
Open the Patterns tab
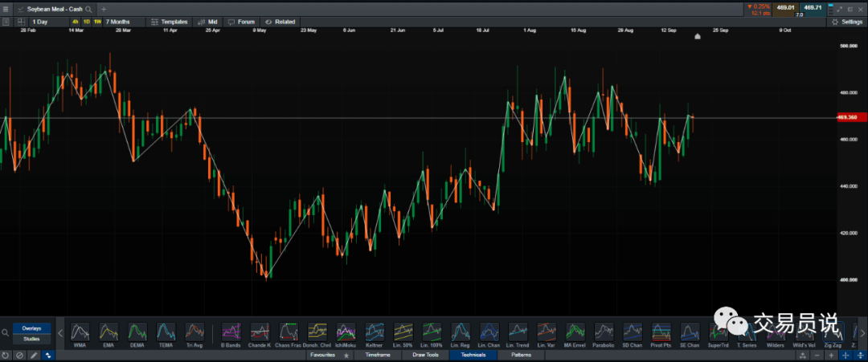[x=520, y=355]
